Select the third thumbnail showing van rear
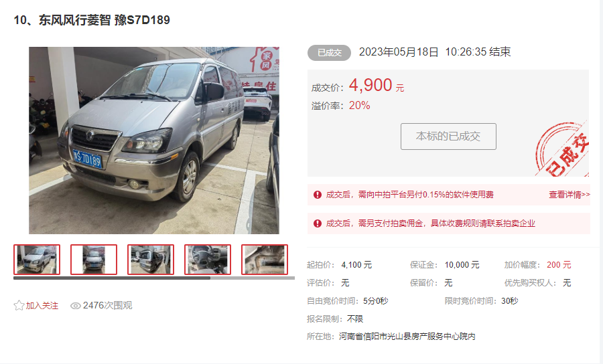 (151, 260)
